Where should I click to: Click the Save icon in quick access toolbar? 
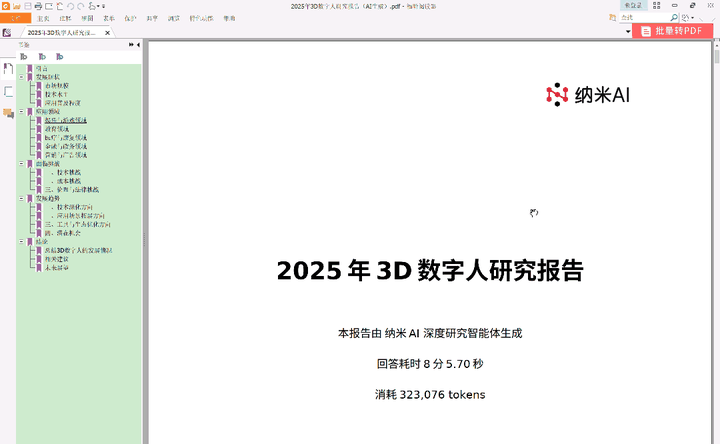click(28, 6)
